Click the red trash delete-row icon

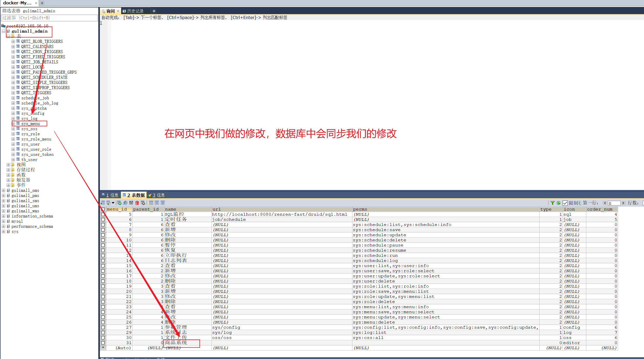[137, 203]
